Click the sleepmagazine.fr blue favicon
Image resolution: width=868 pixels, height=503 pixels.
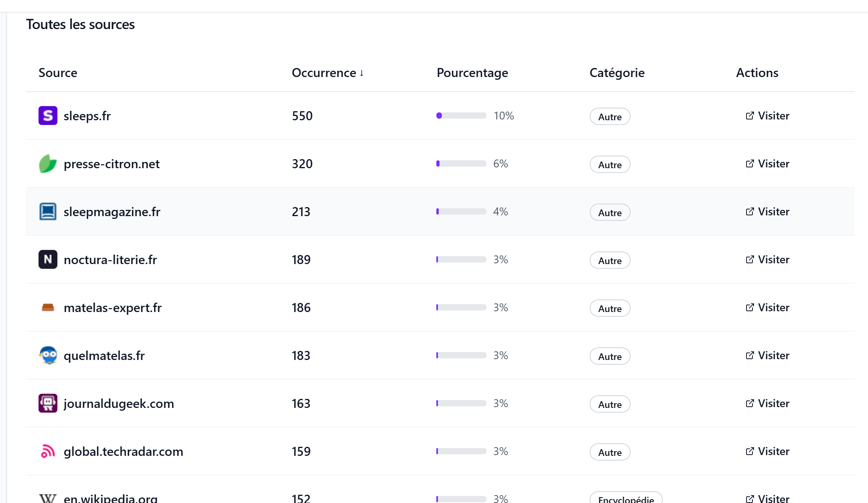48,211
